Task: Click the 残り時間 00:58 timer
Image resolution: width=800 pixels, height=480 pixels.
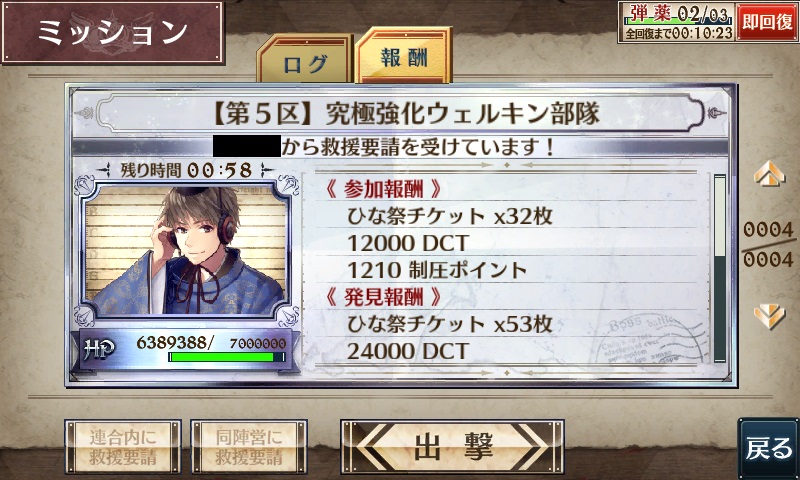Action: coord(186,170)
